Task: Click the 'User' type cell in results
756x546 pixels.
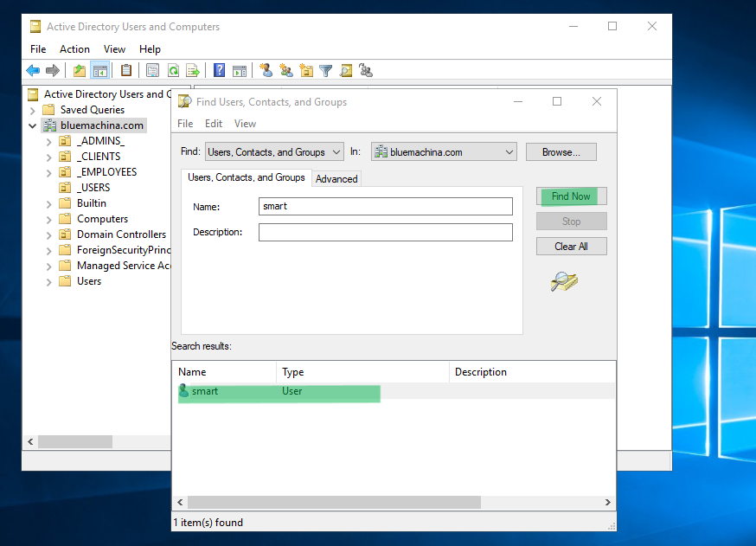Action: [x=292, y=391]
